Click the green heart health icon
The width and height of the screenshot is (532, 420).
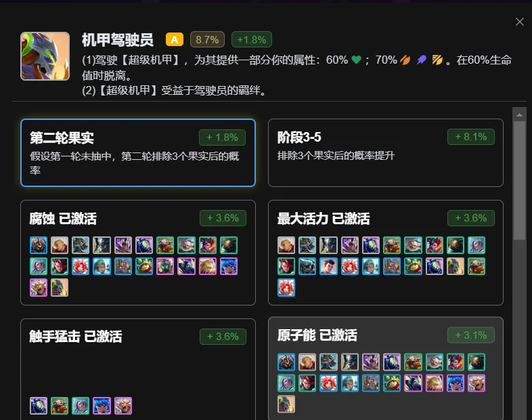pos(356,60)
